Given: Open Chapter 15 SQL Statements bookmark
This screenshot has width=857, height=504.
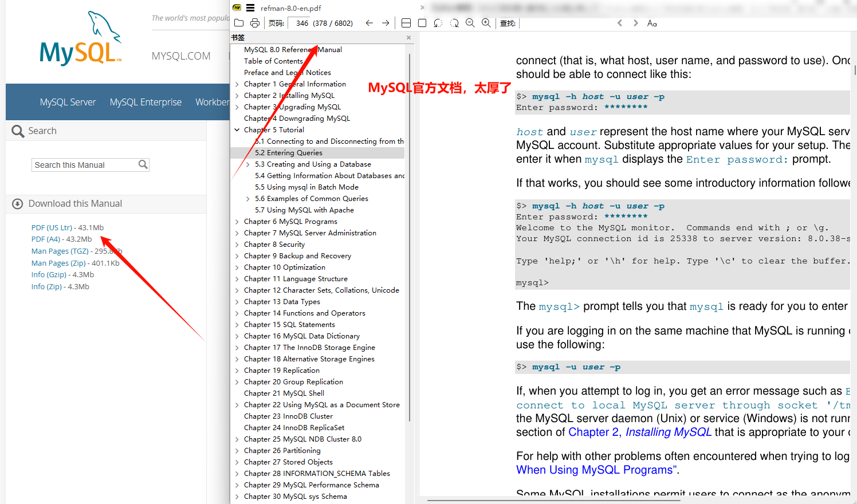Looking at the screenshot, I should (289, 325).
